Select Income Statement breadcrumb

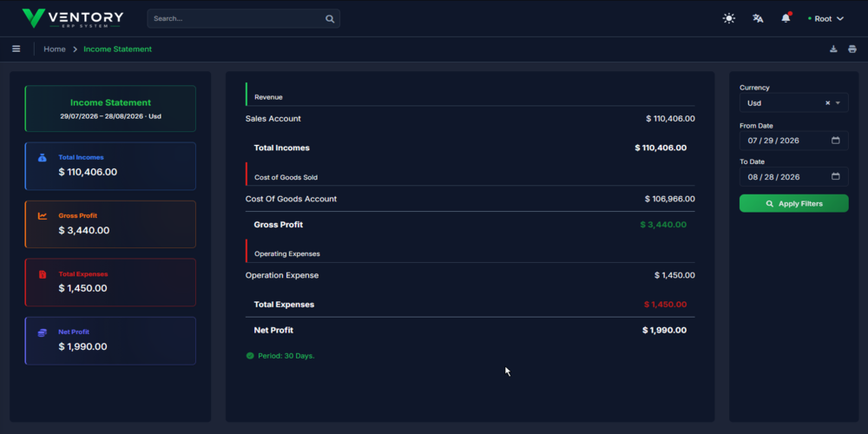pos(117,49)
